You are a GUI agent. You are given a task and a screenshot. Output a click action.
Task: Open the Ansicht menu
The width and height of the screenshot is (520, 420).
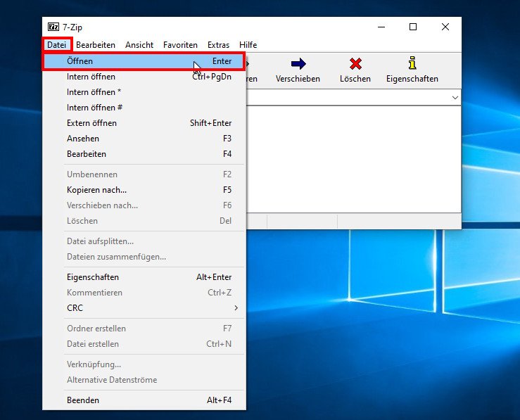[139, 45]
